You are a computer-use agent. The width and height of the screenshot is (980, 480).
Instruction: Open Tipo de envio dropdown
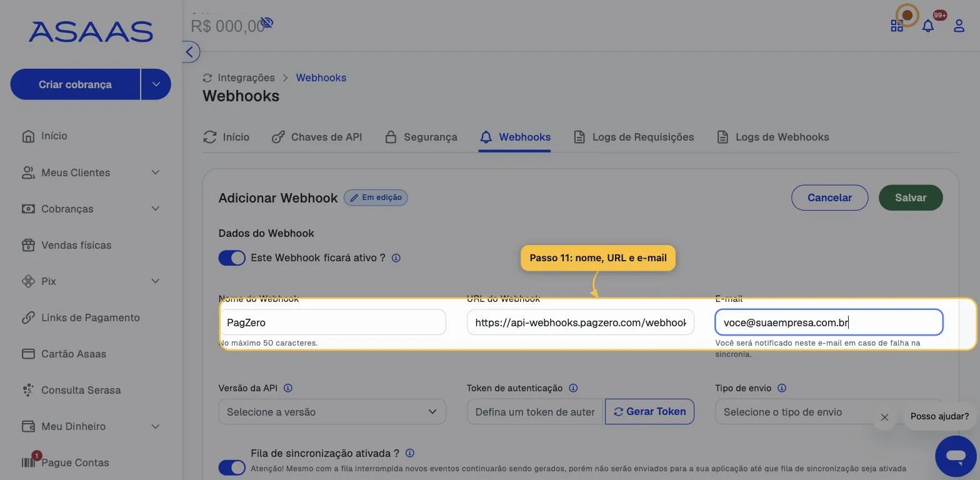pyautogui.click(x=829, y=412)
